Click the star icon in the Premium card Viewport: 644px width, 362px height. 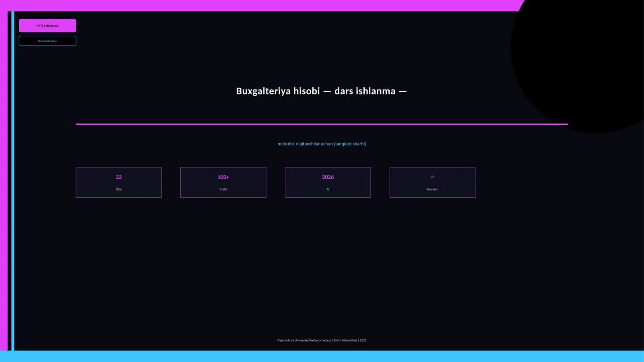[432, 177]
